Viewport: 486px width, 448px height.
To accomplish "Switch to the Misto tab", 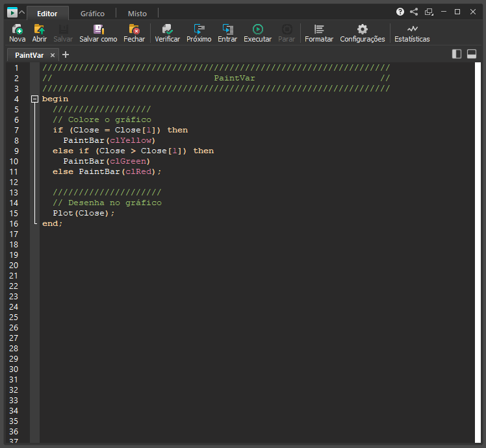I will (137, 14).
